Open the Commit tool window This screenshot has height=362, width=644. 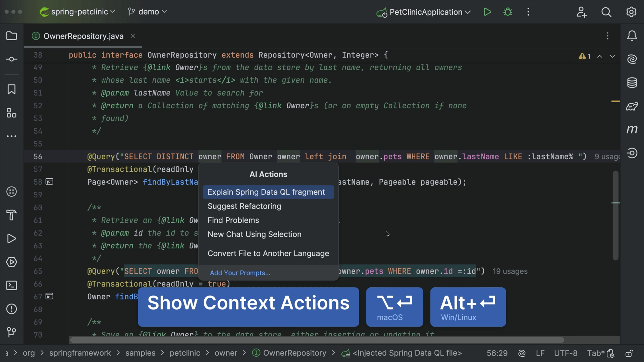pyautogui.click(x=12, y=59)
